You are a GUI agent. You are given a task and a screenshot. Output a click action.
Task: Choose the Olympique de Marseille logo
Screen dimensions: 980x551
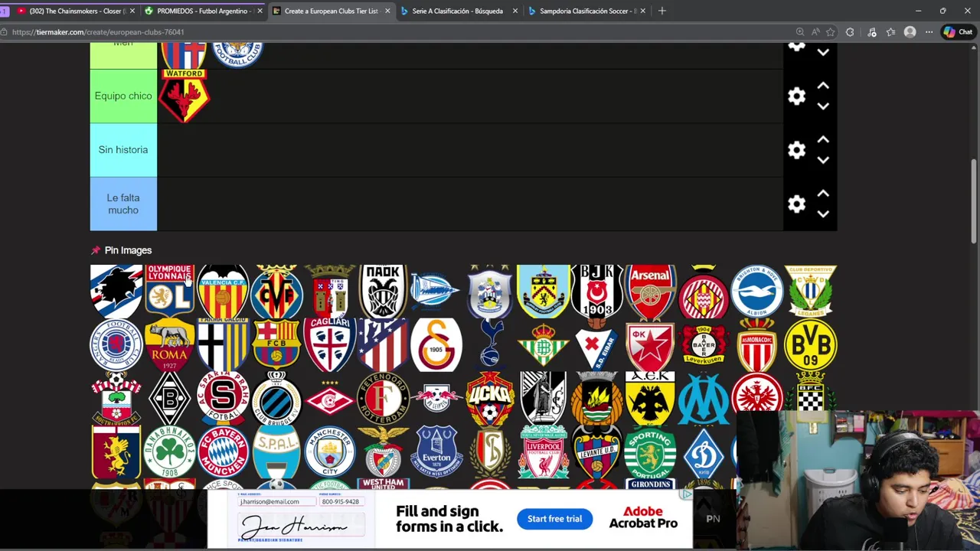click(704, 399)
